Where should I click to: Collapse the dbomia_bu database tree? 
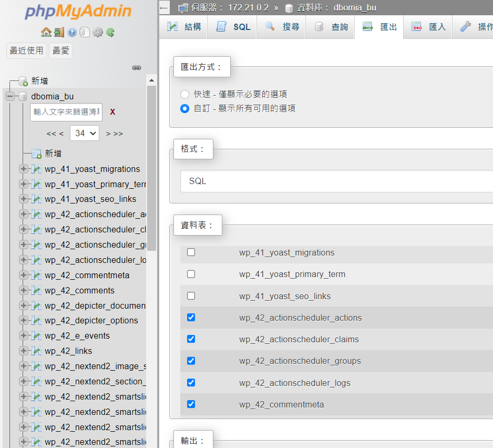point(10,96)
